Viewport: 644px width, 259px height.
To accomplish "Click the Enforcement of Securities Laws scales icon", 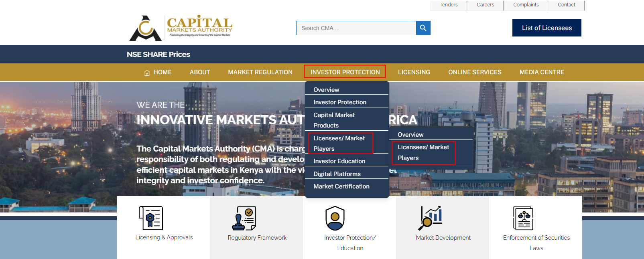I will pos(523,218).
